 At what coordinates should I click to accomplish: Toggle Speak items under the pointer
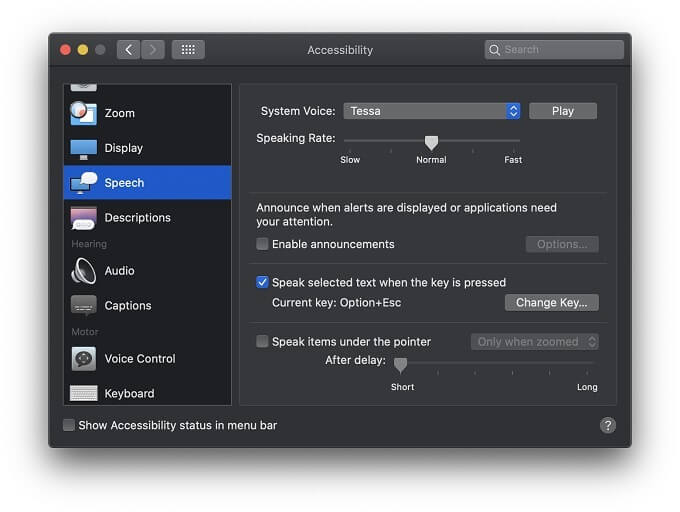(x=263, y=342)
